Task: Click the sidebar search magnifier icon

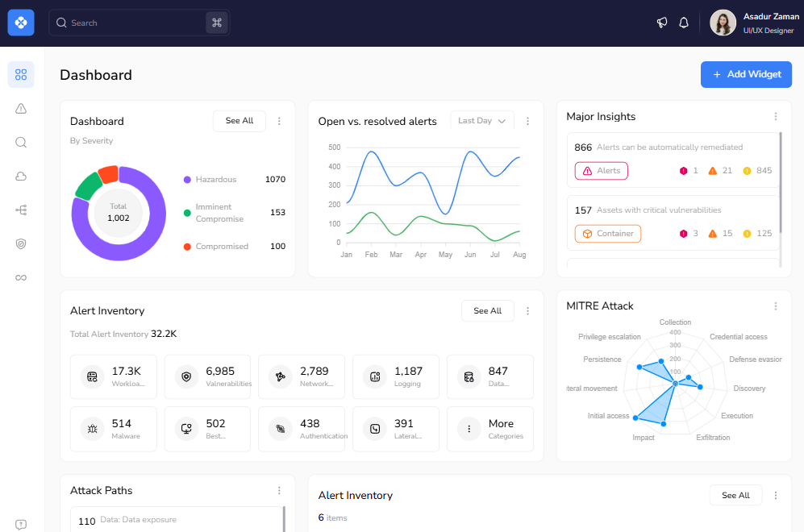Action: tap(21, 143)
